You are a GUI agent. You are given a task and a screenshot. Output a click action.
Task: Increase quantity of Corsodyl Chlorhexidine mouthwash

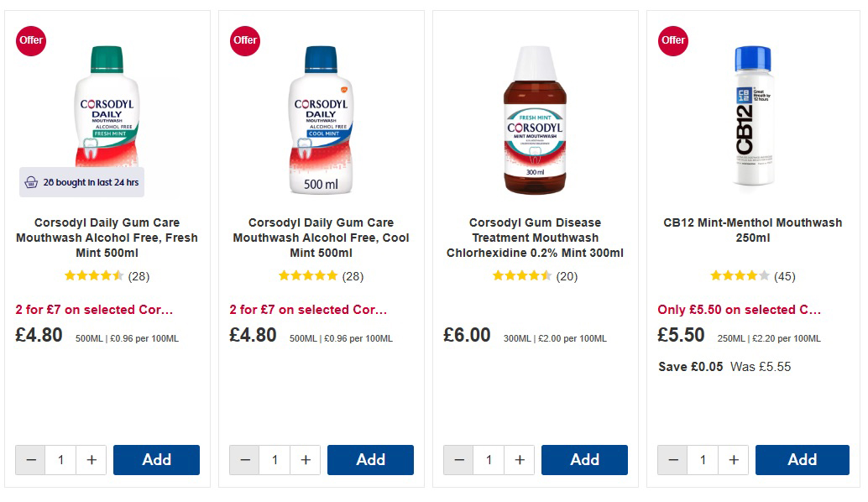tap(520, 460)
